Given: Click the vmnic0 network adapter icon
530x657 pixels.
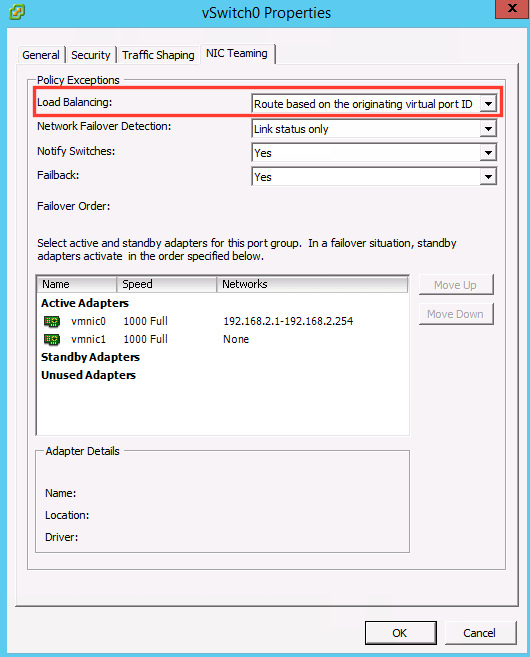Looking at the screenshot, I should pyautogui.click(x=52, y=321).
